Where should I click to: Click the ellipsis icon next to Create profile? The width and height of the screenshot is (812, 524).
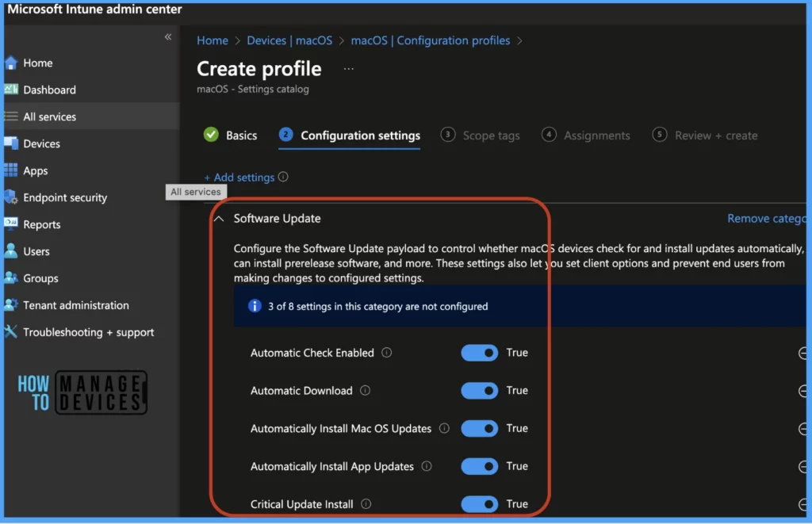(x=349, y=69)
